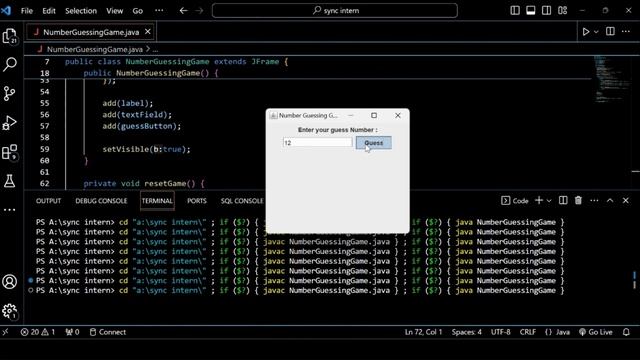Show additional activity bar views ellipsis
Screen dimensions: 640x360
click(9, 210)
